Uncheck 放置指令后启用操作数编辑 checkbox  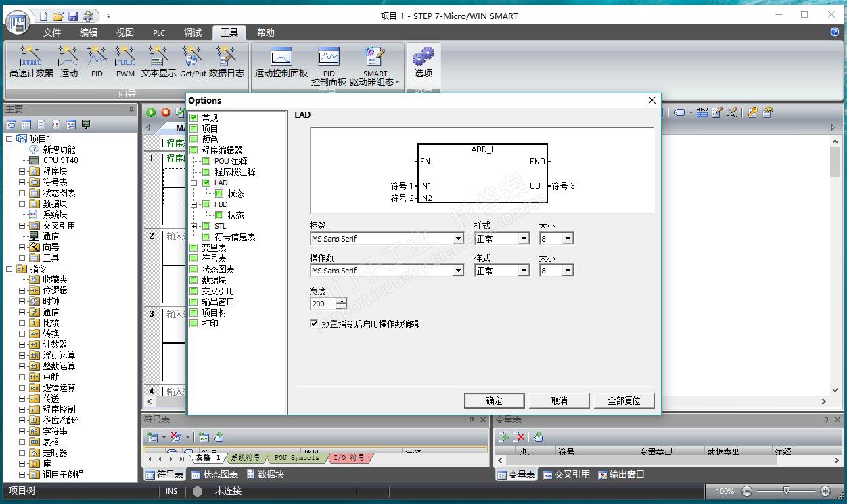314,324
